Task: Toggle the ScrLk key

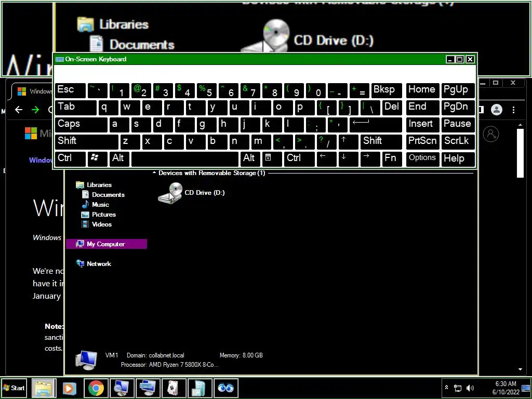Action: [x=458, y=141]
